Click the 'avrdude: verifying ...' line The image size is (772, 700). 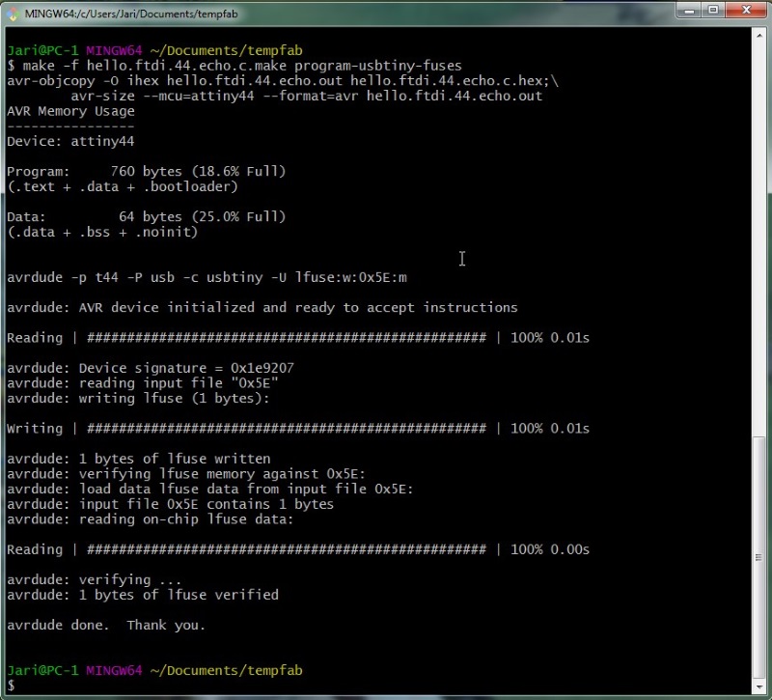[x=94, y=580]
